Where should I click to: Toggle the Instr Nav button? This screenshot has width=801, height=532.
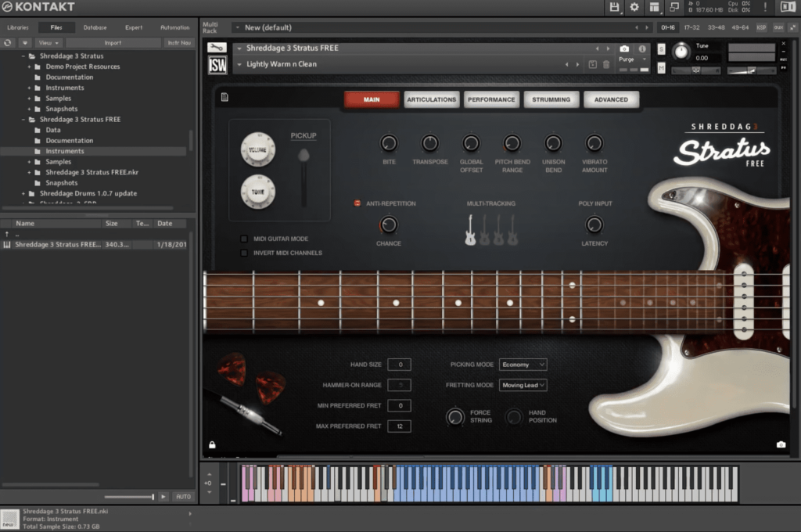coord(179,43)
